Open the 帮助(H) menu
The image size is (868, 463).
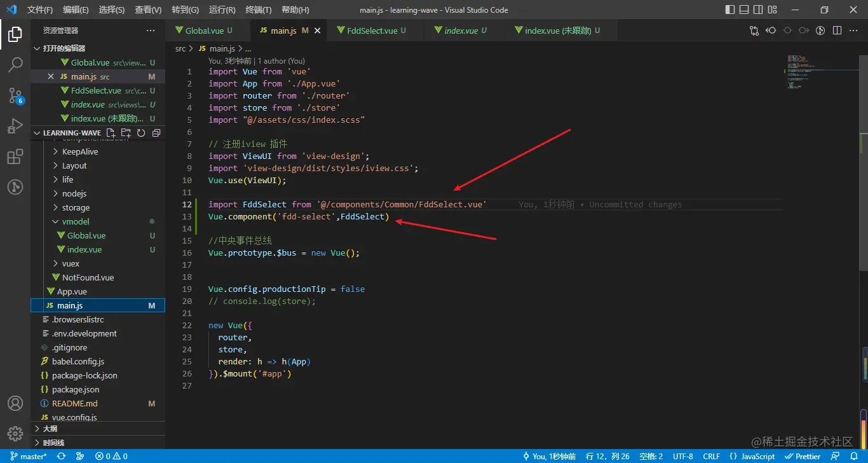pos(295,10)
